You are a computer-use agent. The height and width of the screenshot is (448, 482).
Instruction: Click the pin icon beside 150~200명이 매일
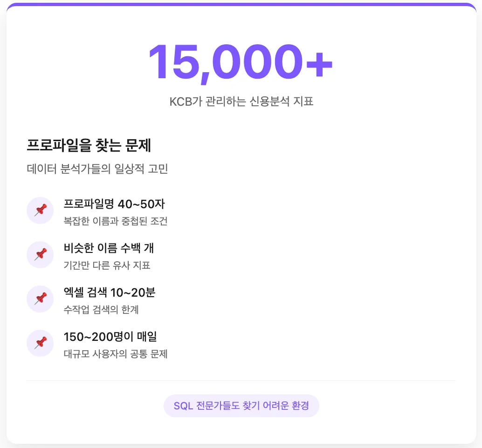coord(41,343)
